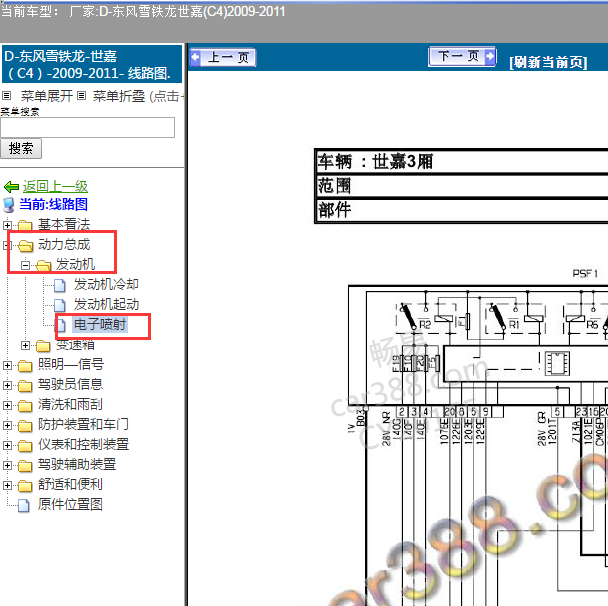This screenshot has width=608, height=606.
Task: Expand the 清洗和雨刮 folder node
Action: point(7,405)
